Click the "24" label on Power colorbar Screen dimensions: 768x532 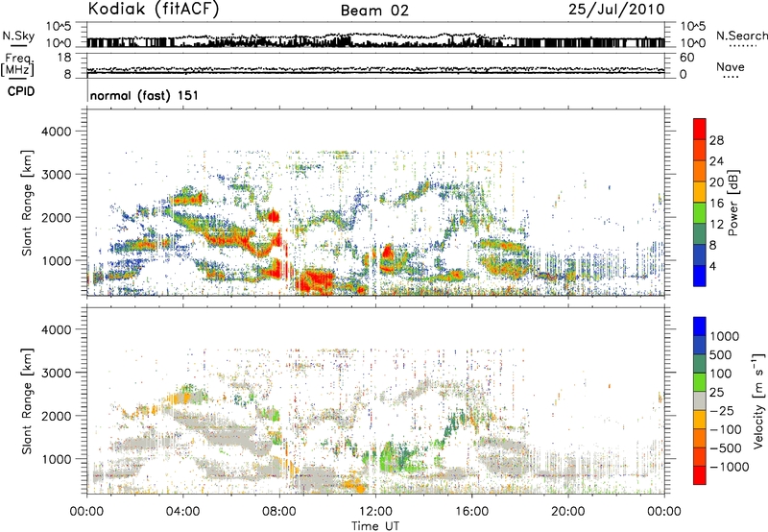tap(716, 161)
